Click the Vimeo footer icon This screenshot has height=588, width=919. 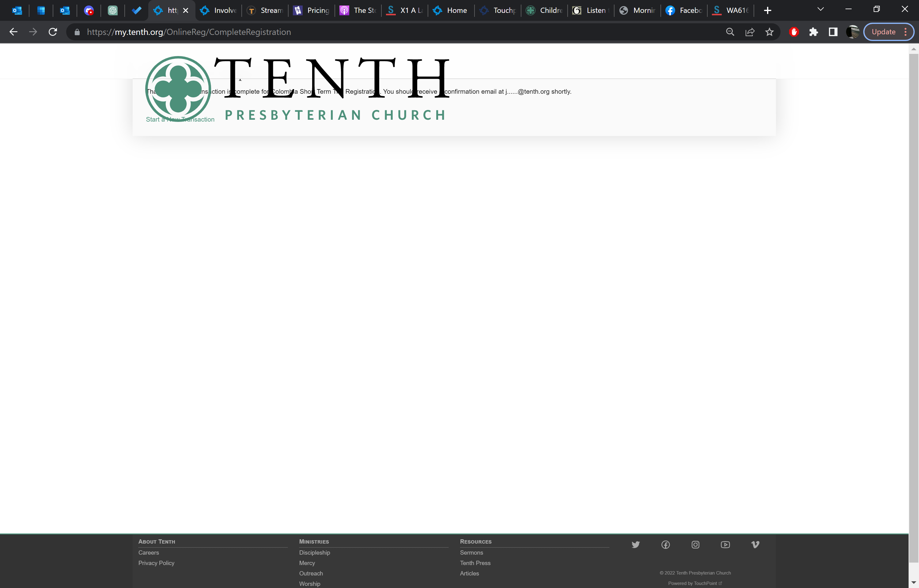pos(755,545)
